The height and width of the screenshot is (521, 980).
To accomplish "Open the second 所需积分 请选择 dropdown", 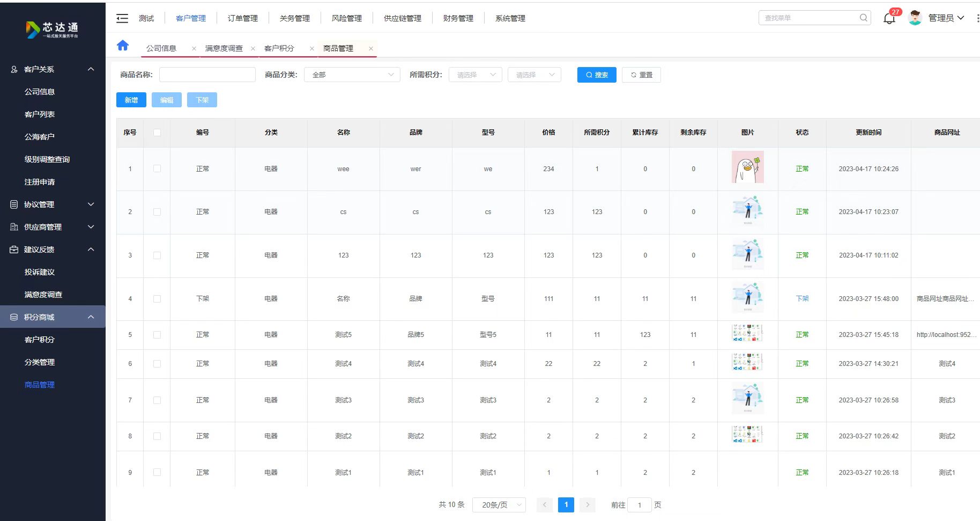I will coord(534,75).
